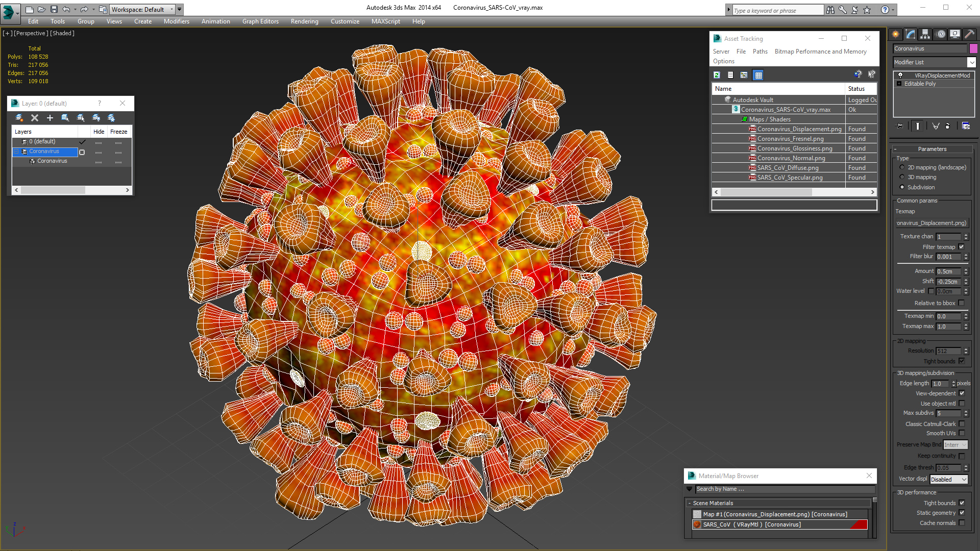Image resolution: width=980 pixels, height=551 pixels.
Task: Click the [Shaded] viewport label
Action: (x=62, y=33)
